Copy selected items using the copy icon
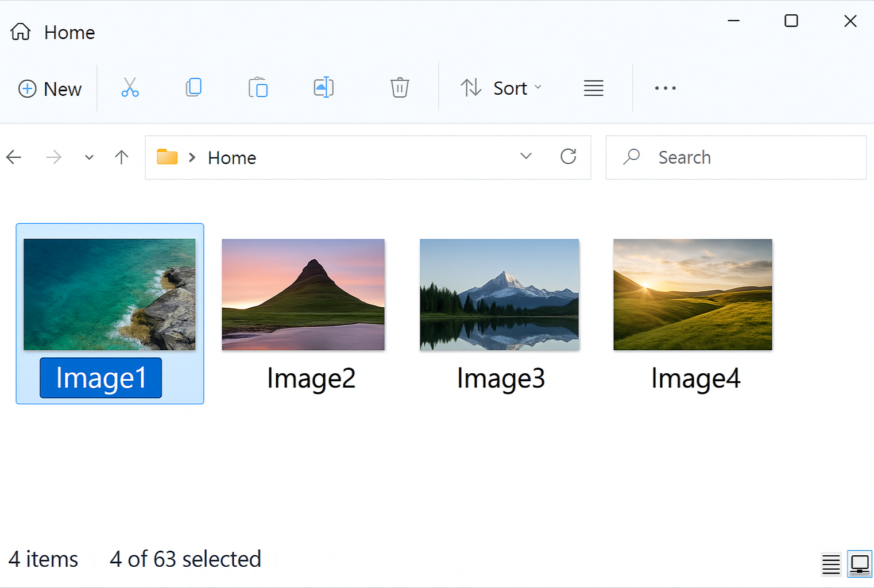874x588 pixels. coord(194,87)
